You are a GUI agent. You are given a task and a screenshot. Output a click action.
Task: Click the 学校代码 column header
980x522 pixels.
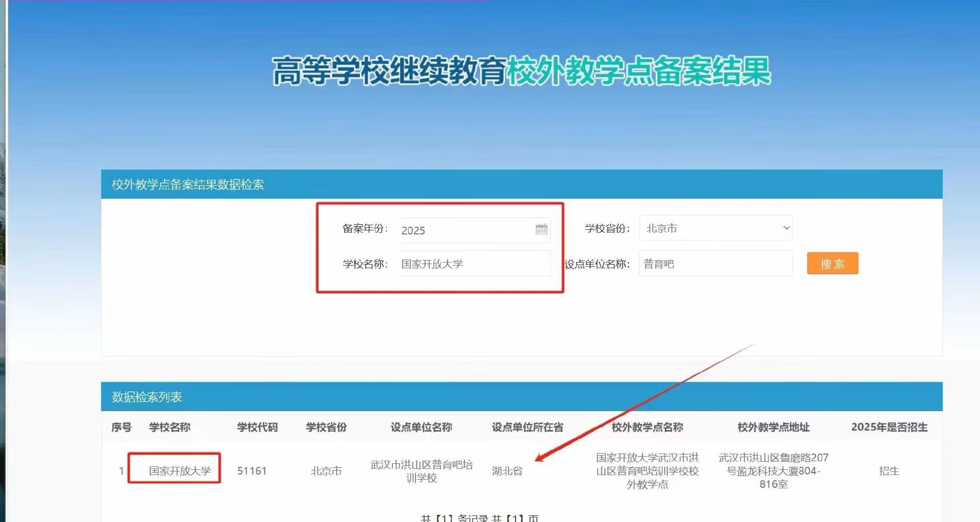257,427
